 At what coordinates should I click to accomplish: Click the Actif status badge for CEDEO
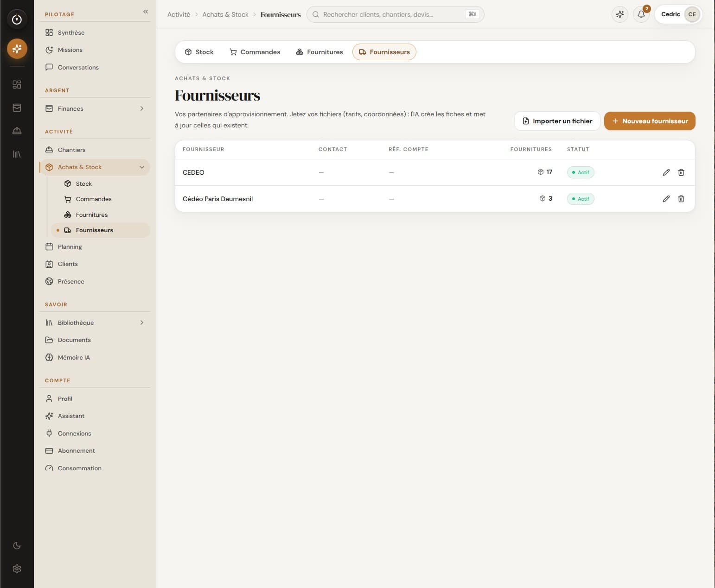point(581,172)
